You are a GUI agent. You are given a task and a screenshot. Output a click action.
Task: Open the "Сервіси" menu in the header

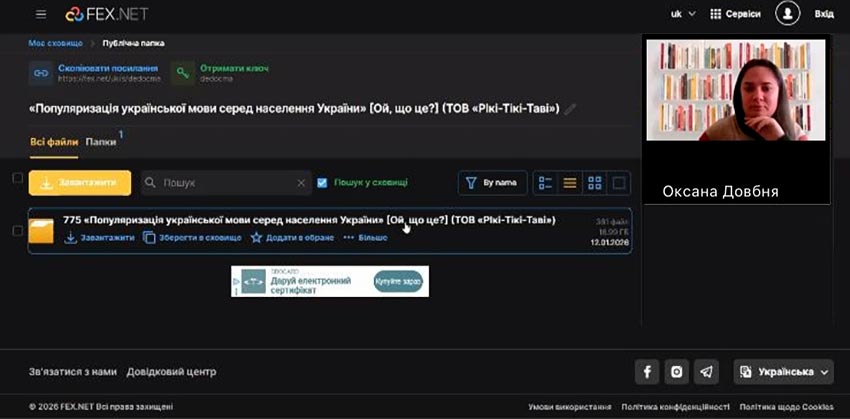(735, 14)
